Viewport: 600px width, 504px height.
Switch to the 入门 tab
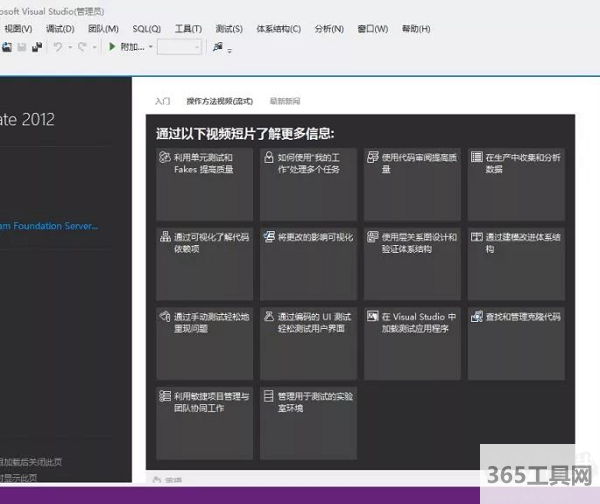[x=163, y=101]
